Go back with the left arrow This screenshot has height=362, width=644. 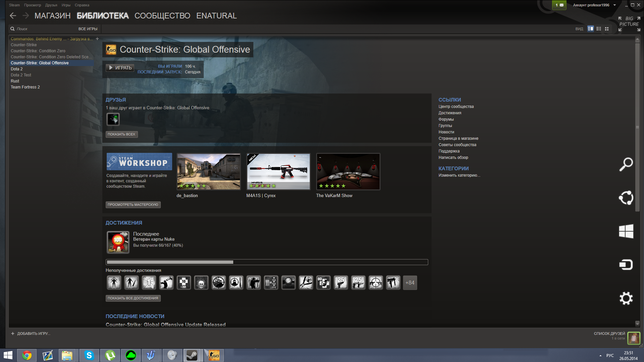pos(13,15)
